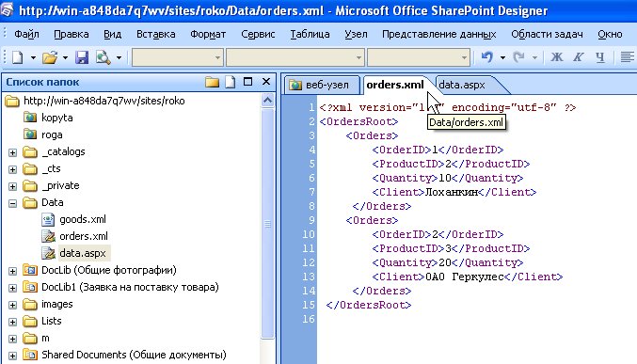Screen dimensions: 637x364
Task: Close the Список папок panel
Action: (266, 82)
